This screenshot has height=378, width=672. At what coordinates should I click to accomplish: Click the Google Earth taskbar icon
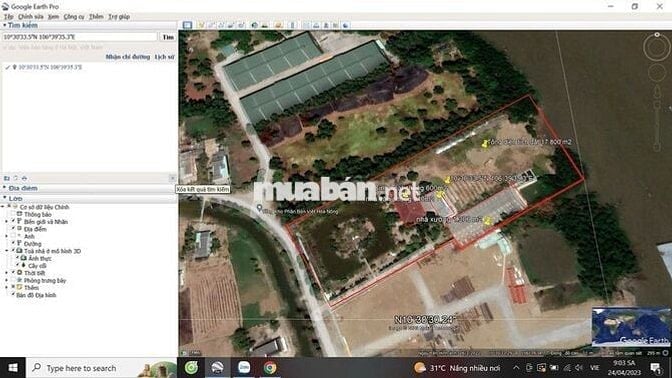tap(217, 367)
